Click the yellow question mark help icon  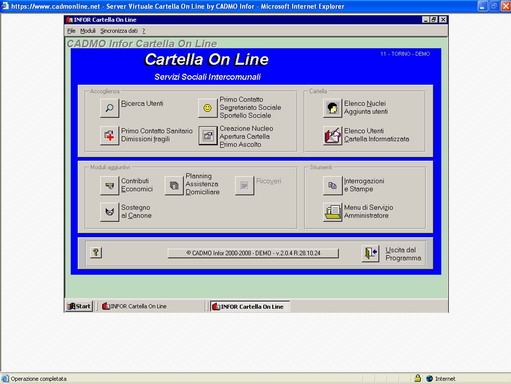point(96,253)
